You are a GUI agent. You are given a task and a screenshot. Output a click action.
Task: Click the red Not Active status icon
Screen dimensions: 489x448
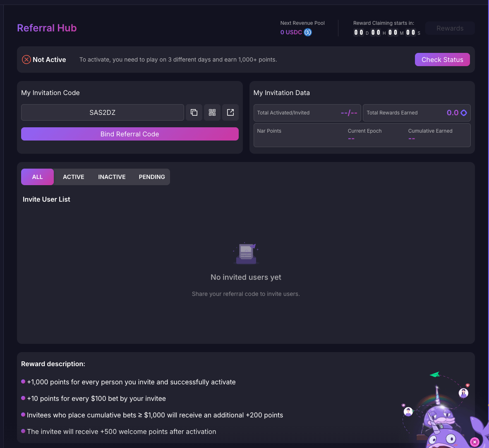tap(26, 60)
